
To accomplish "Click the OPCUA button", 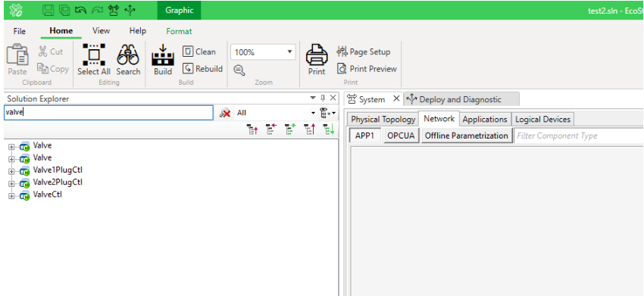I will (x=402, y=136).
